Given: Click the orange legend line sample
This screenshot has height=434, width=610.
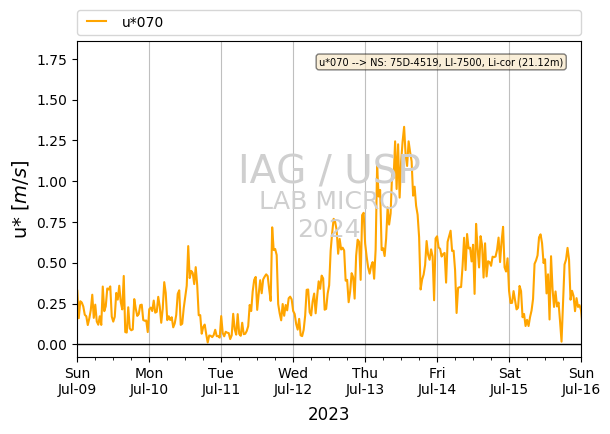Looking at the screenshot, I should click(x=96, y=22).
